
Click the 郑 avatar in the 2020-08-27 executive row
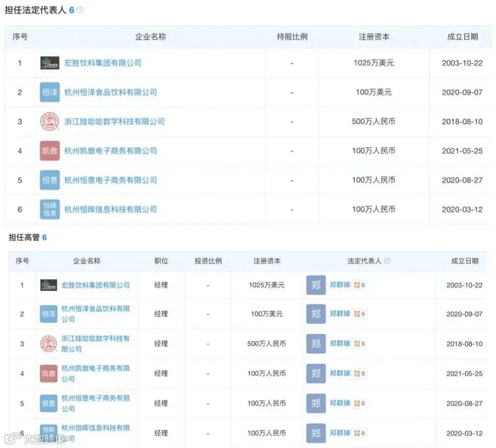point(315,403)
